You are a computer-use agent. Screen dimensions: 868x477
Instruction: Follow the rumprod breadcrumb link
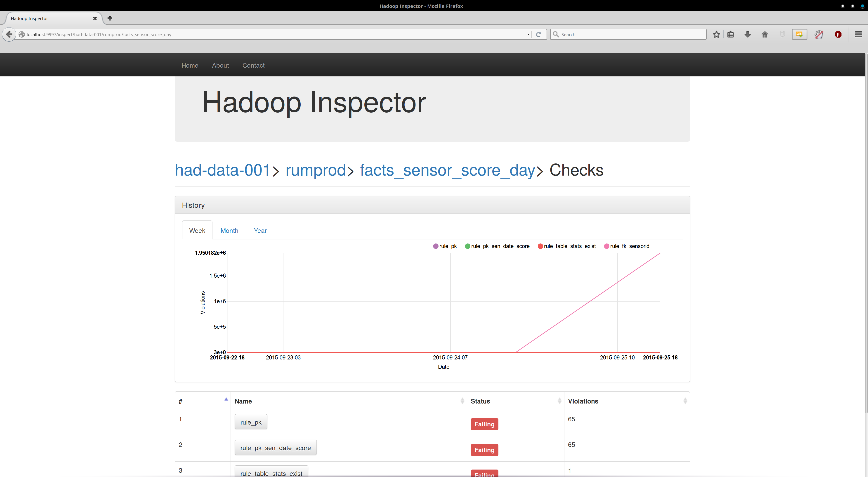coord(315,170)
